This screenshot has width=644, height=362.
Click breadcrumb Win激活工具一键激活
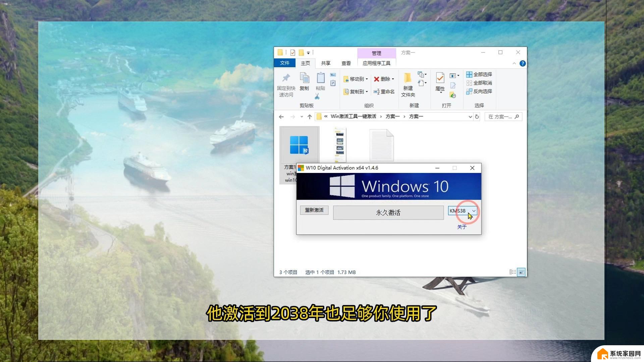point(353,116)
